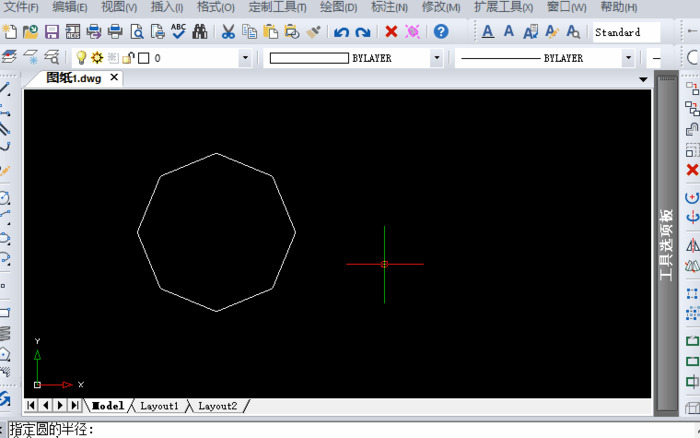Click the scissors Cut icon
Image resolution: width=700 pixels, height=438 pixels.
tap(228, 32)
